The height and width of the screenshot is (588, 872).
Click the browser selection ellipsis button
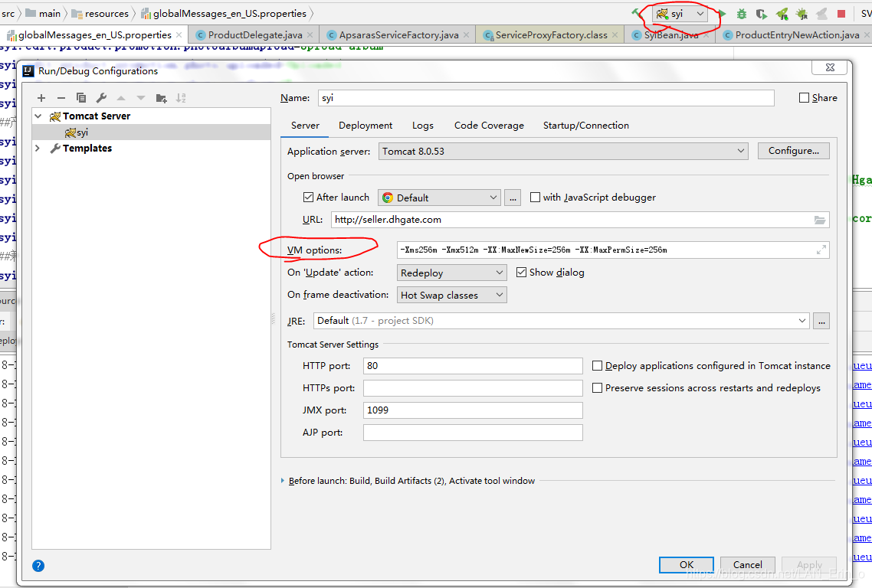tap(513, 198)
